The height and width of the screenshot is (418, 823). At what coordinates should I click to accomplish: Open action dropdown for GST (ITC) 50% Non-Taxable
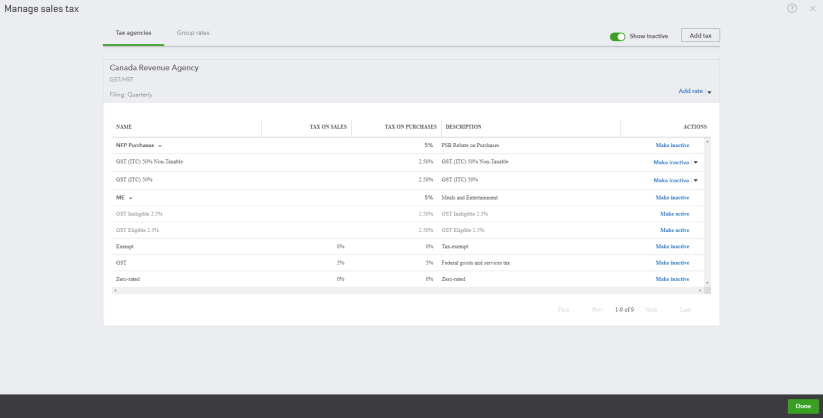coord(696,162)
